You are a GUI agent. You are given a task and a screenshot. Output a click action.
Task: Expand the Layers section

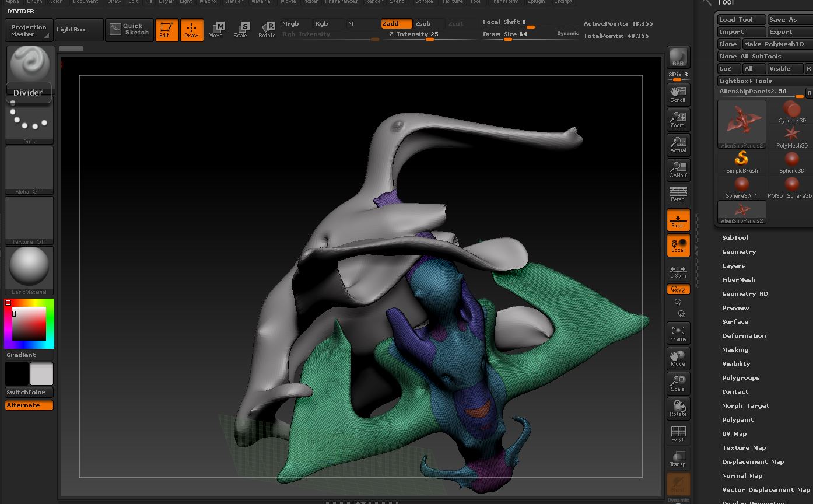click(733, 265)
